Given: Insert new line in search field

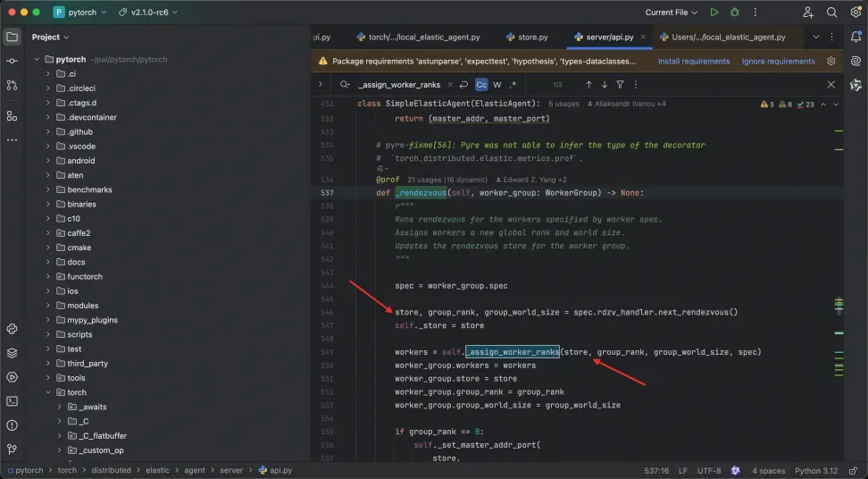Looking at the screenshot, I should pyautogui.click(x=463, y=85).
